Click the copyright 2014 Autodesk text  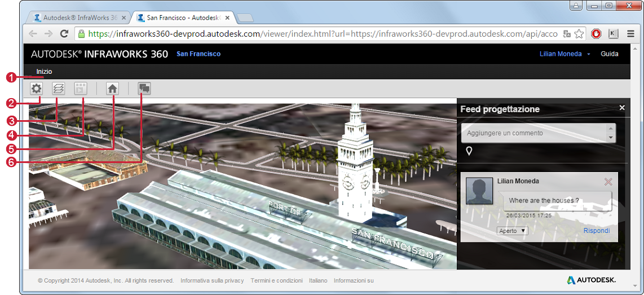pos(105,281)
